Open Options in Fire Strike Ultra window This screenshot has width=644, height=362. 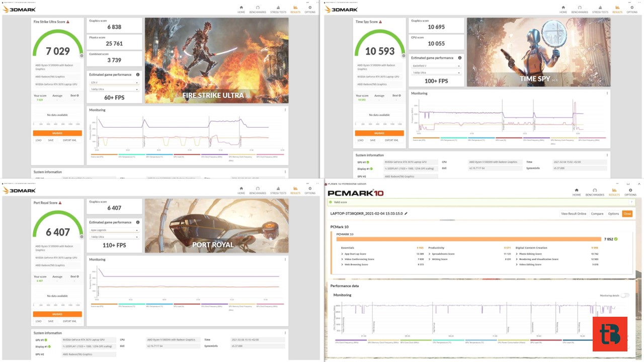(x=310, y=9)
